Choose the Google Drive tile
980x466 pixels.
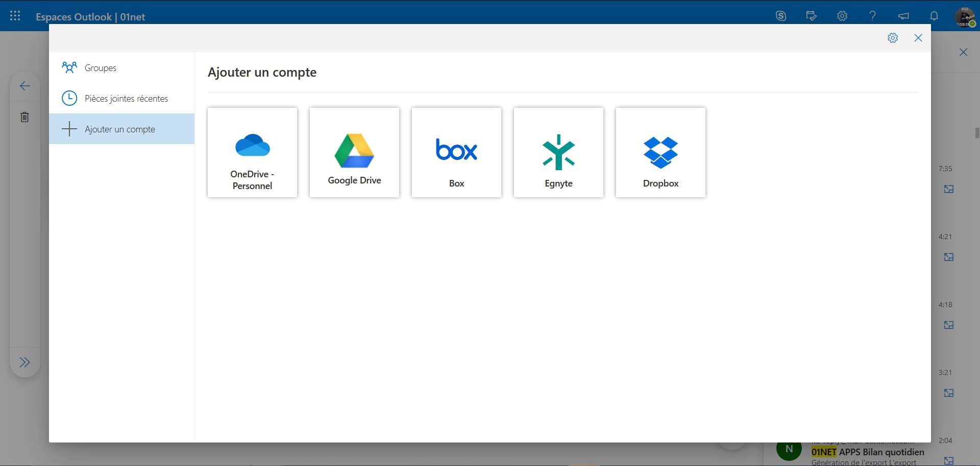pyautogui.click(x=354, y=152)
